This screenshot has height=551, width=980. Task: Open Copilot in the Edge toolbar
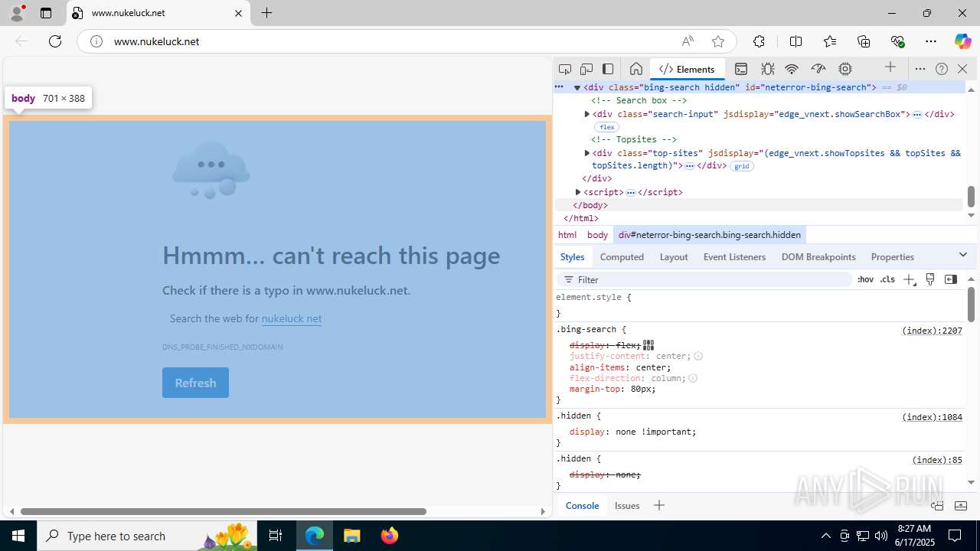pyautogui.click(x=962, y=41)
